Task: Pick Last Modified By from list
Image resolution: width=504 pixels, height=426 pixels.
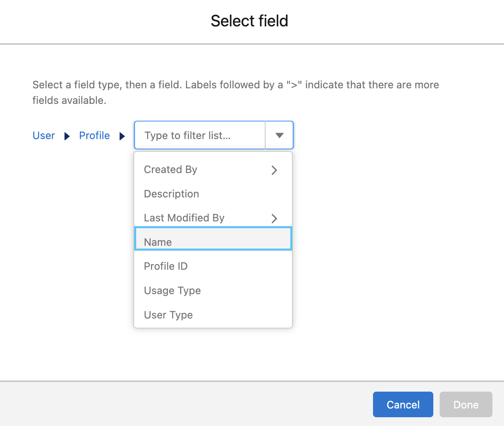Action: tap(184, 218)
